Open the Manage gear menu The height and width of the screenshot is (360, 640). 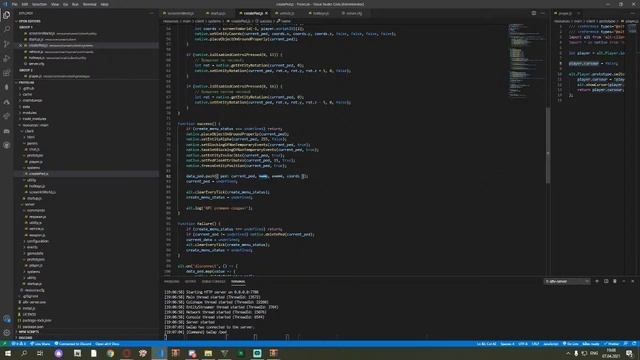pyautogui.click(x=7, y=333)
